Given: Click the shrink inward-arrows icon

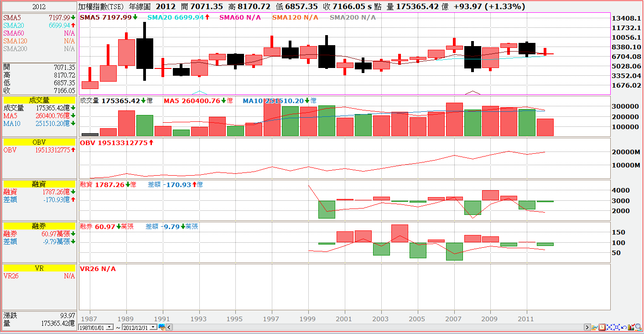Looking at the screenshot, I should click(x=609, y=327).
